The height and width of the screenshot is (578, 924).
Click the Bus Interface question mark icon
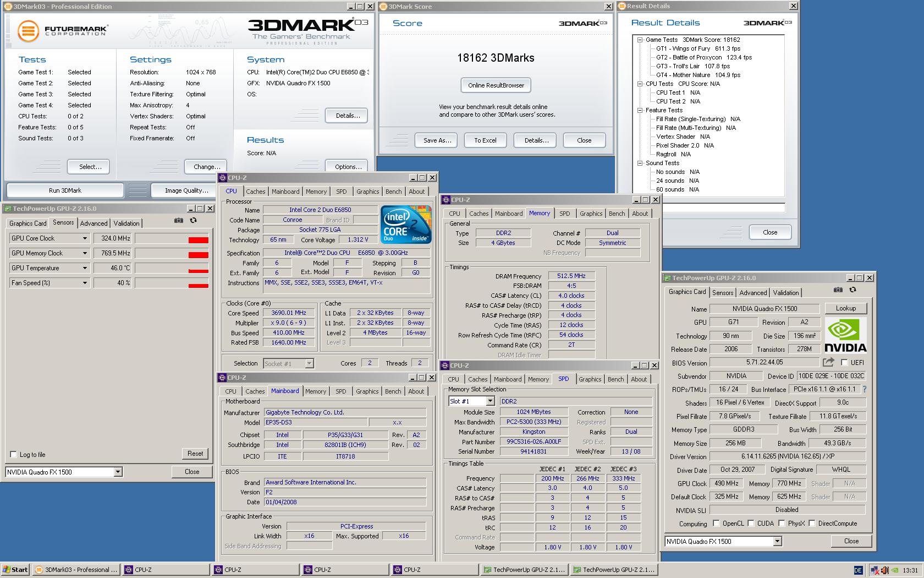tap(864, 389)
